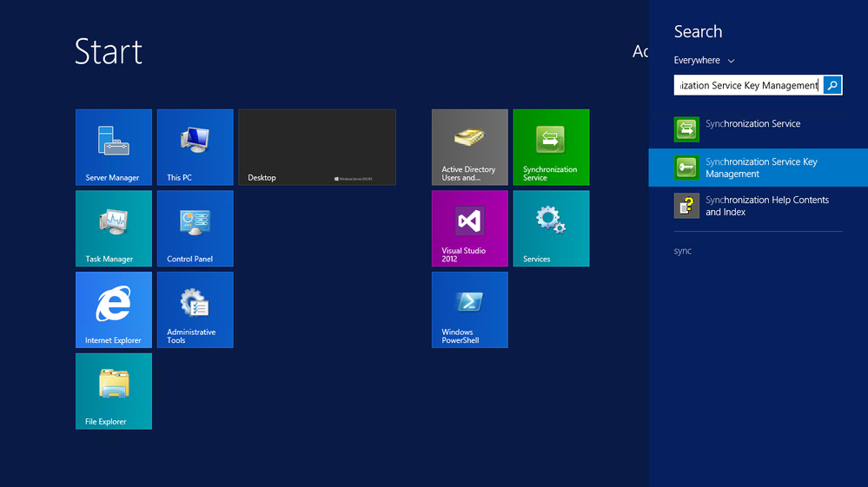The image size is (868, 487).
Task: Expand the Everywhere search scope dropdown
Action: [704, 60]
